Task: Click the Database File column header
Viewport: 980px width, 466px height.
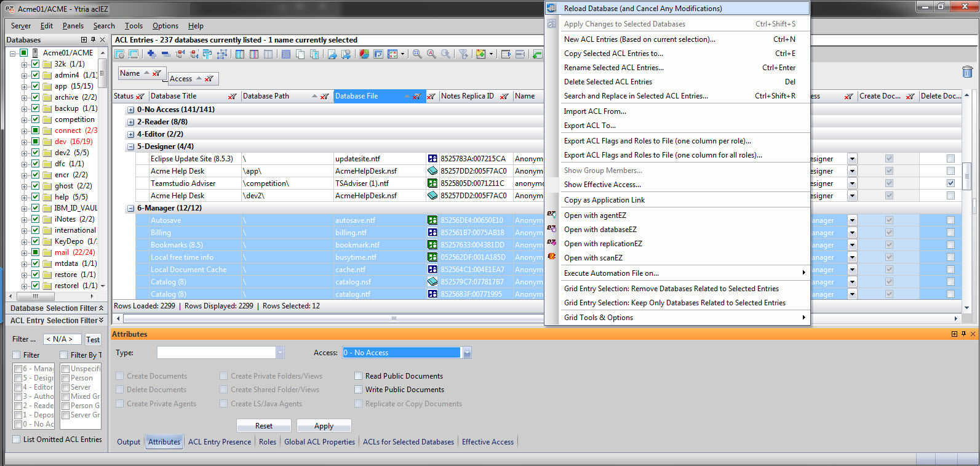Action: click(x=380, y=97)
